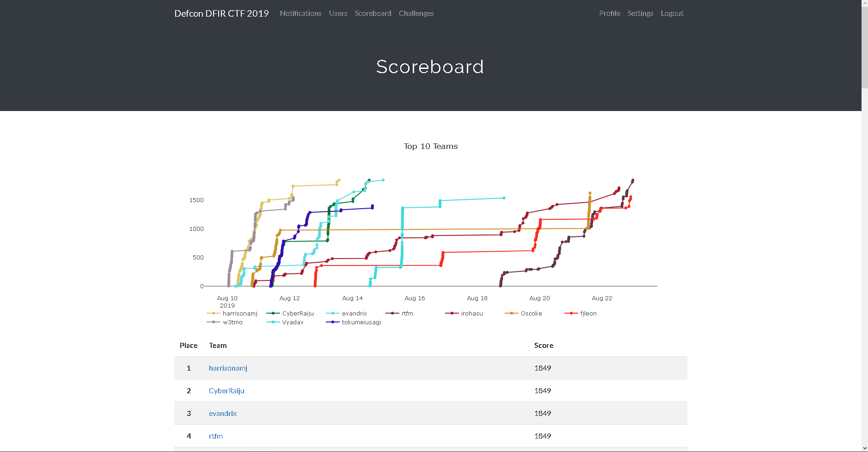Toggle irohasu series in chart legend
868x452 pixels.
464,313
